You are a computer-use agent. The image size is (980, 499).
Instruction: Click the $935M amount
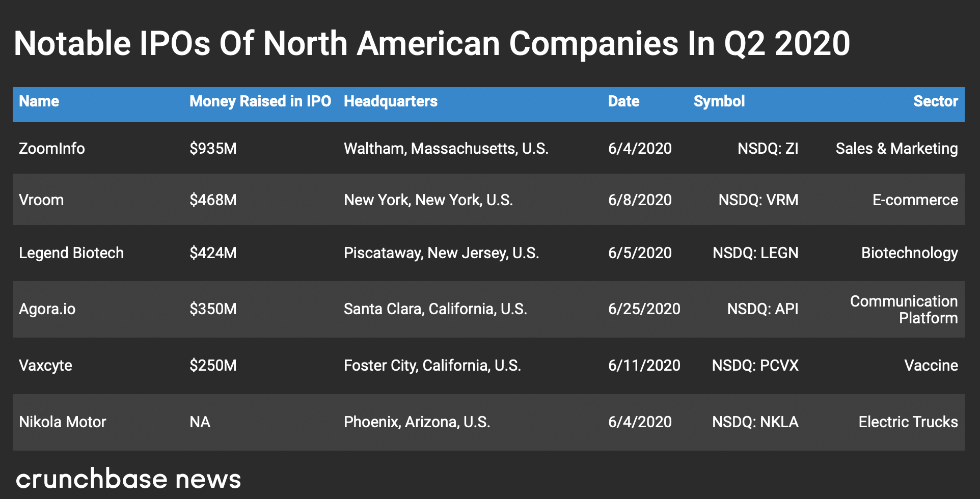[213, 149]
